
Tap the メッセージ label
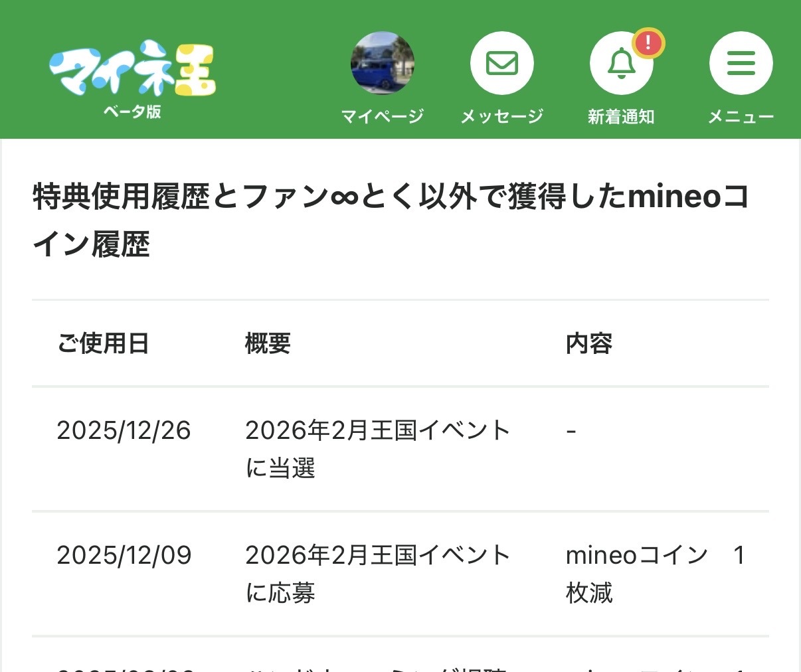501,117
